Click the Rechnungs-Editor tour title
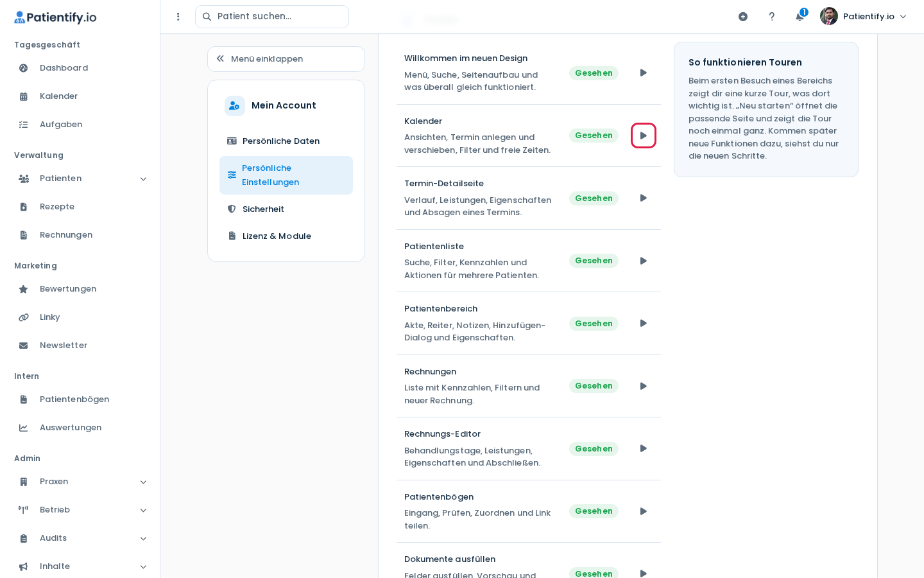 (x=442, y=434)
